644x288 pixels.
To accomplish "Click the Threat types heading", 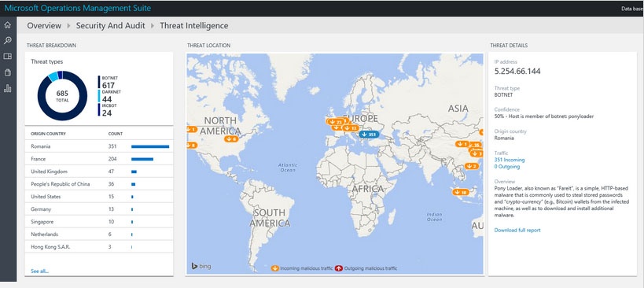I will coord(47,61).
